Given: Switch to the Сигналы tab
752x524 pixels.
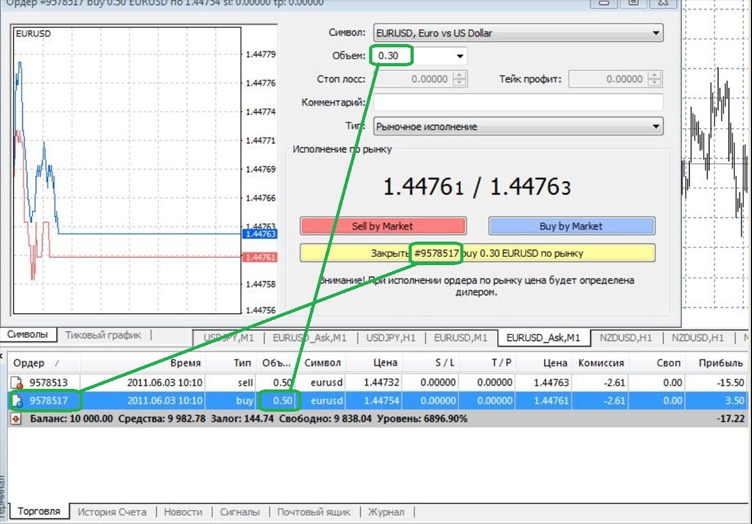Looking at the screenshot, I should point(240,512).
